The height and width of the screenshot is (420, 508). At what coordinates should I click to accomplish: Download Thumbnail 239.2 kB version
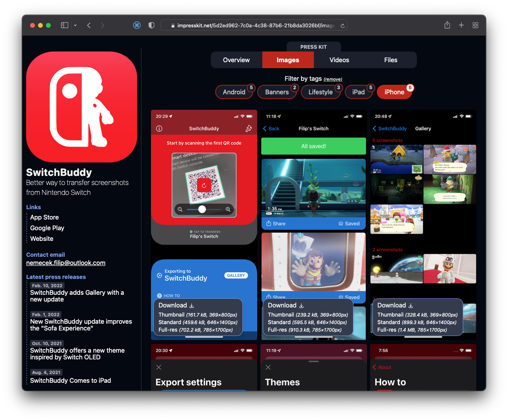(x=308, y=315)
